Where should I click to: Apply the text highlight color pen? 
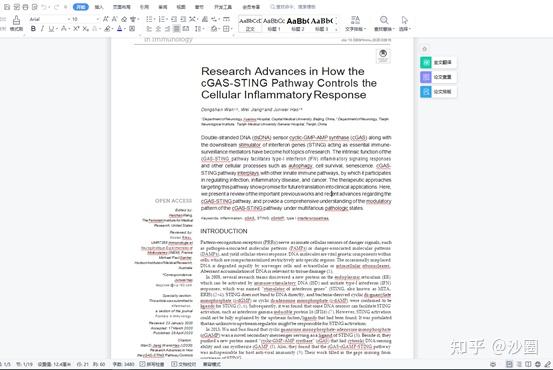click(107, 29)
